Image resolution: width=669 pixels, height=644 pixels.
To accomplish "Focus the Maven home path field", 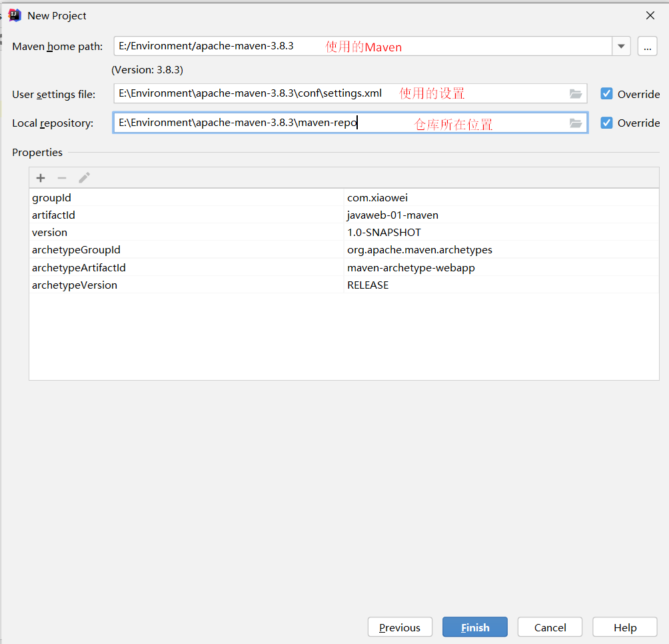I will pyautogui.click(x=362, y=46).
